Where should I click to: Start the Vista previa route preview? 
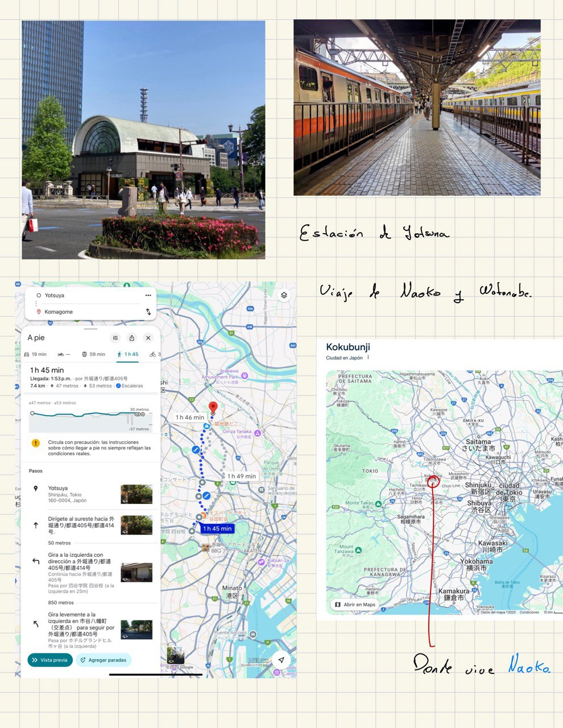50,660
